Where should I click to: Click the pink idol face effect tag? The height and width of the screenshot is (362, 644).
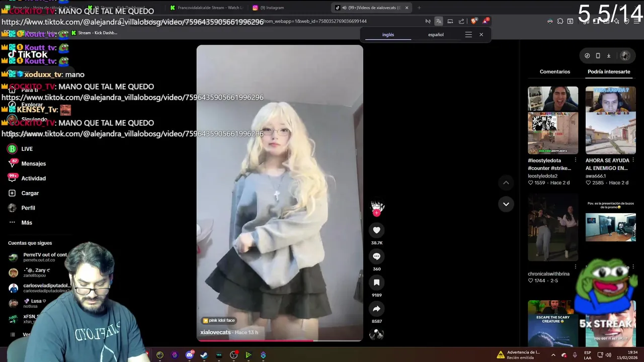pos(219,320)
